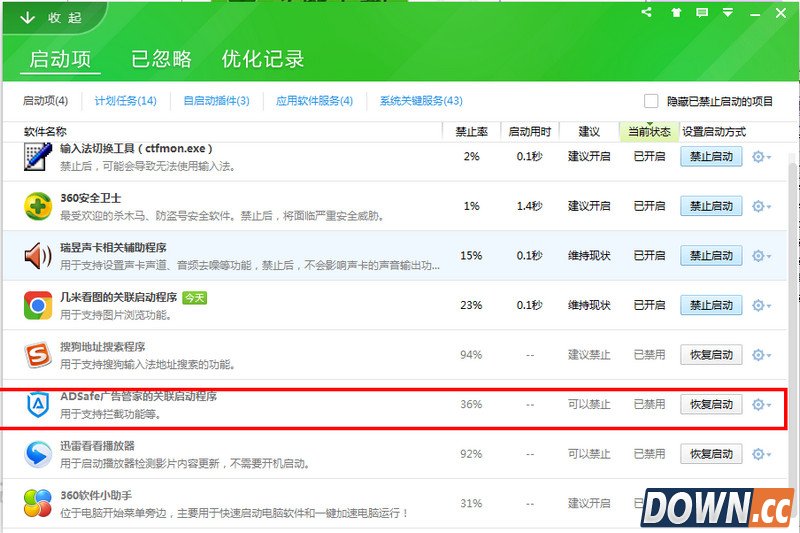Screen dimensions: 800x533
Task: Select the 计划任务(14) sub-tab
Action: click(x=126, y=100)
